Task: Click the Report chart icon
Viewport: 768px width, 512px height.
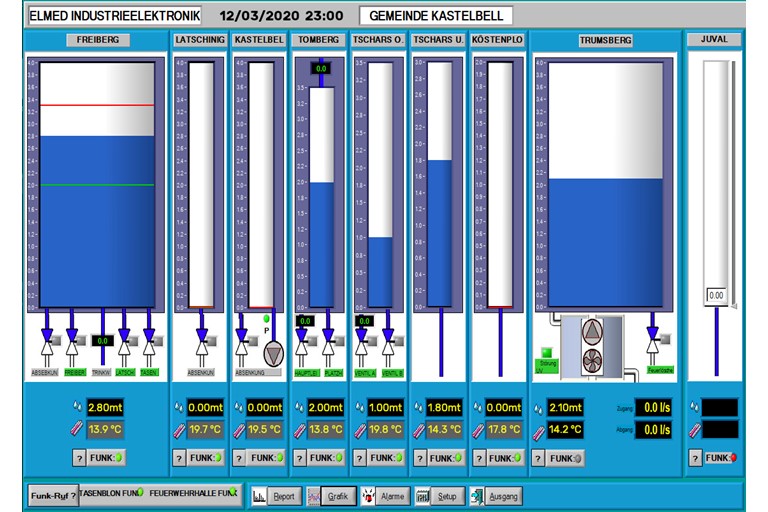Action: click(x=259, y=496)
